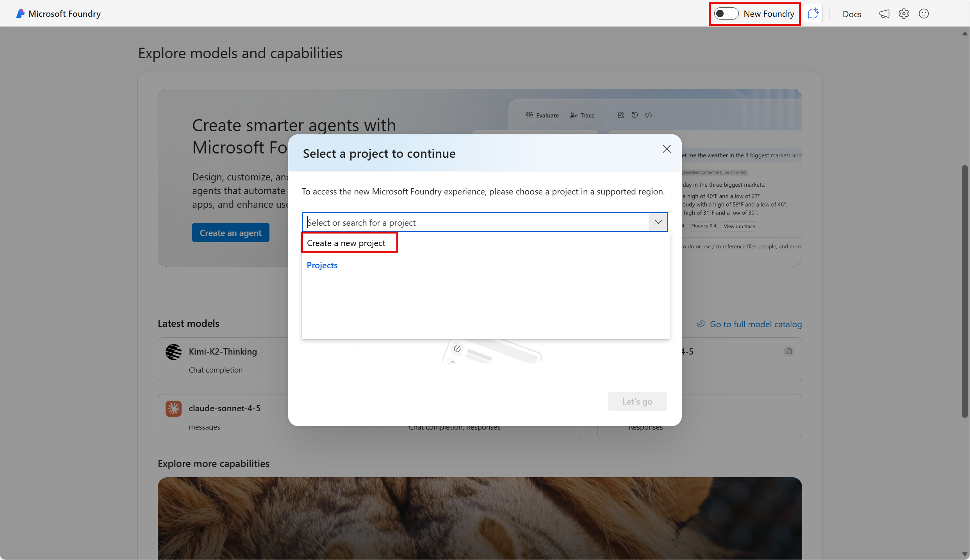Compare gpt-4-5 using the chart icon
The image size is (970, 560).
tap(788, 351)
